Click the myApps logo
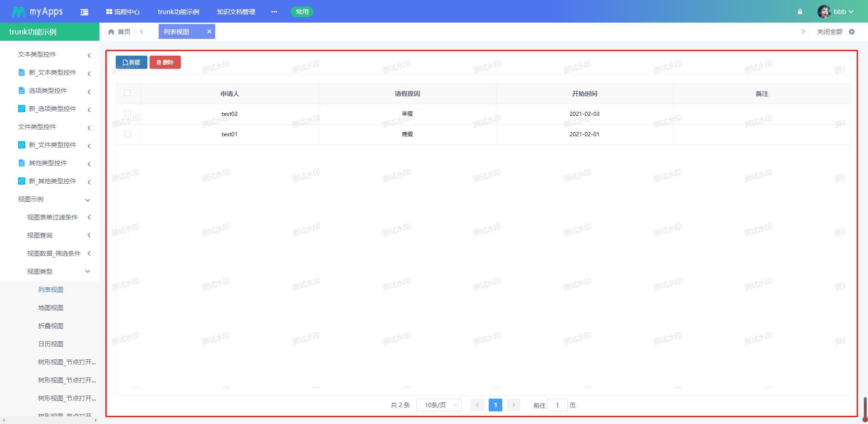 38,12
